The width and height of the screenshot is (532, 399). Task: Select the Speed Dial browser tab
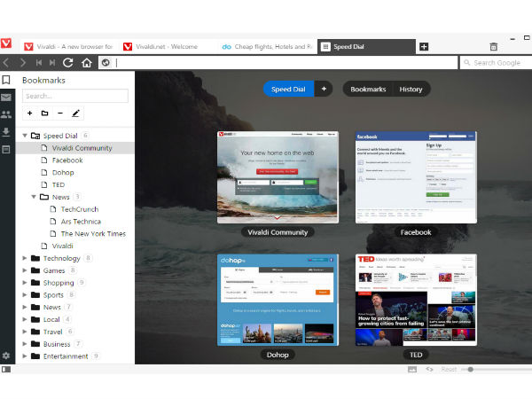tap(366, 47)
